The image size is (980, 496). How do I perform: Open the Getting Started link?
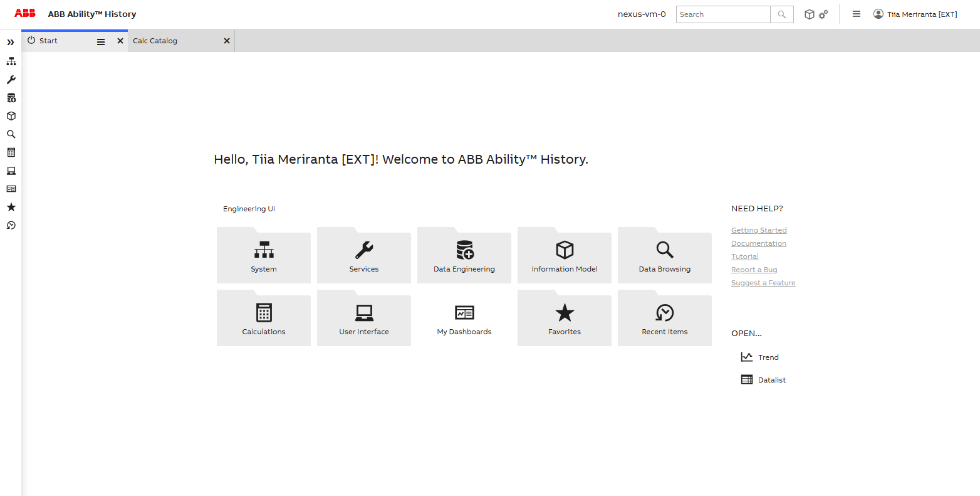[x=759, y=230]
